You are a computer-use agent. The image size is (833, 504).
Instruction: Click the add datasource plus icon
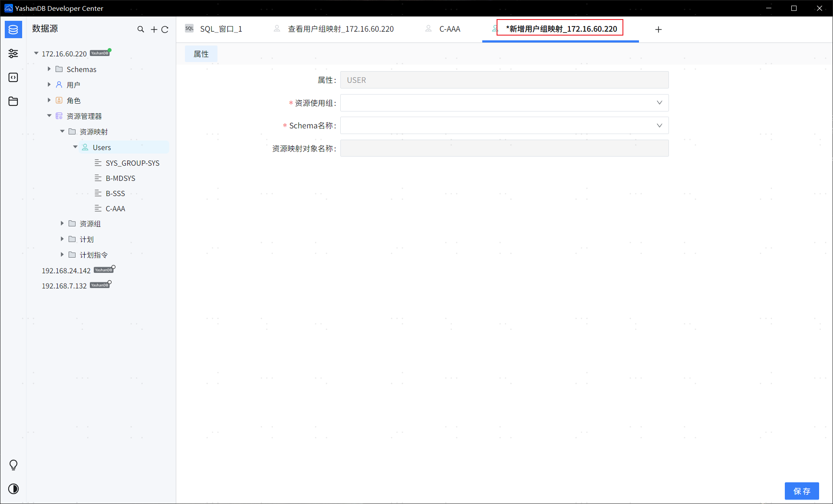click(x=153, y=29)
